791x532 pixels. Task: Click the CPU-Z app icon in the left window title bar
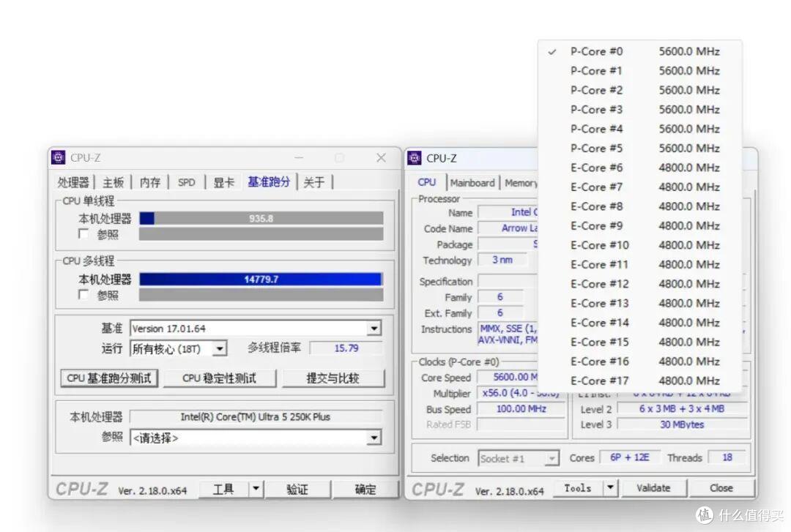58,157
